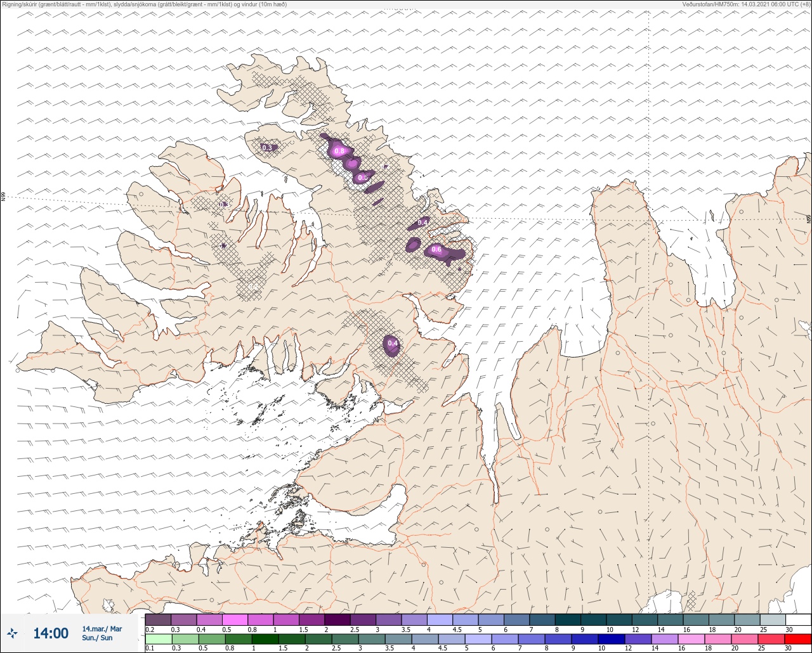Click the 'Sun./ Sun' weekday text
Screen dimensions: 812x653
pos(97,638)
